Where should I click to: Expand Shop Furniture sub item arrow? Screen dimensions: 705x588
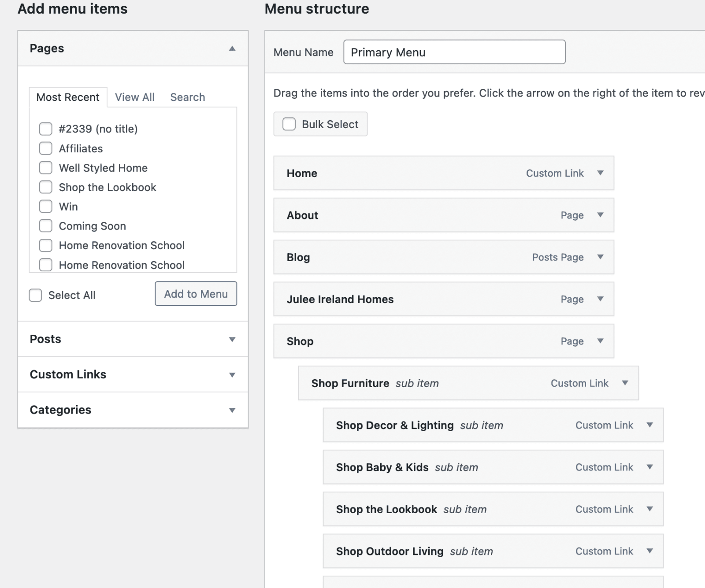click(x=625, y=383)
